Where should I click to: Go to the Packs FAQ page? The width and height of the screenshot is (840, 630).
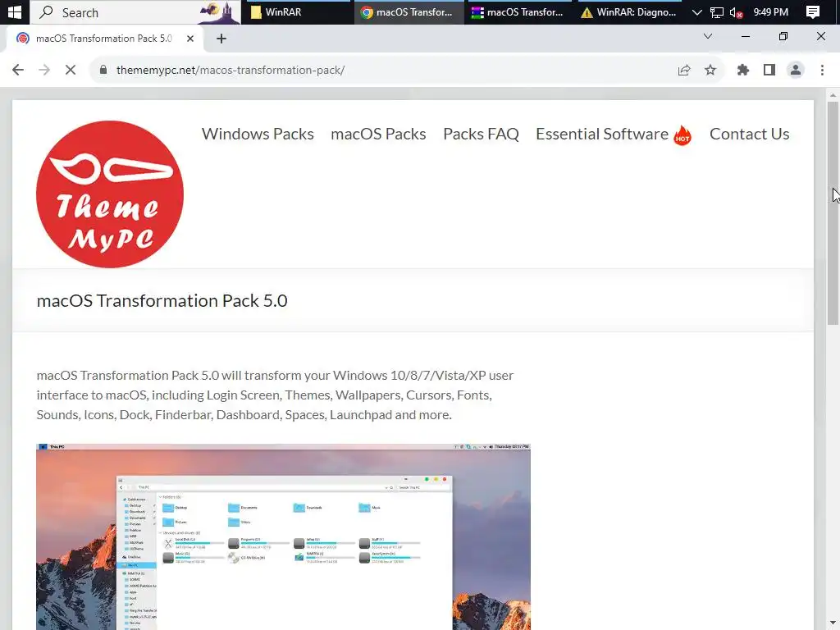tap(481, 134)
